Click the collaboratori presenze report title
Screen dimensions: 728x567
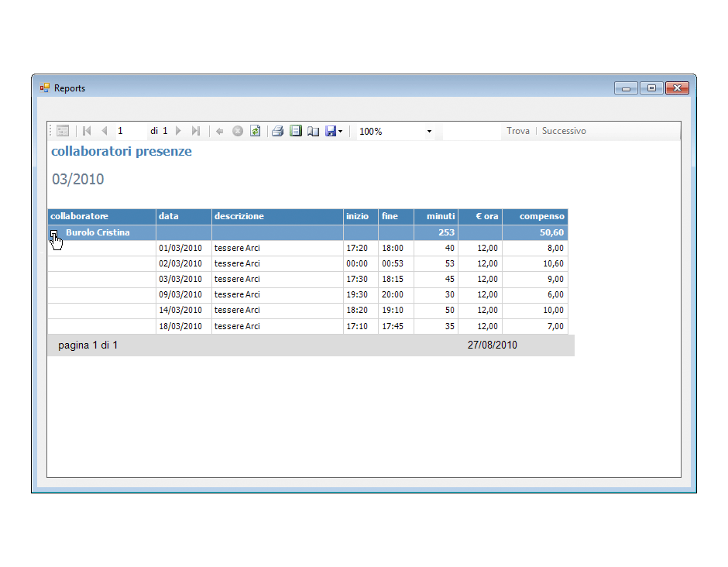121,151
